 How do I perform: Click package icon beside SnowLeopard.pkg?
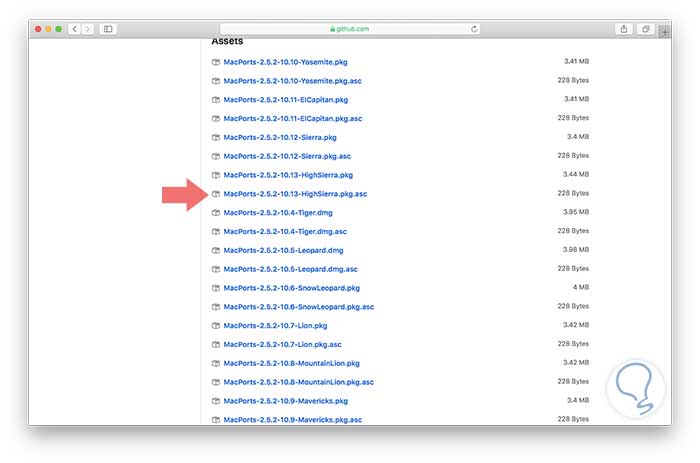(x=216, y=288)
